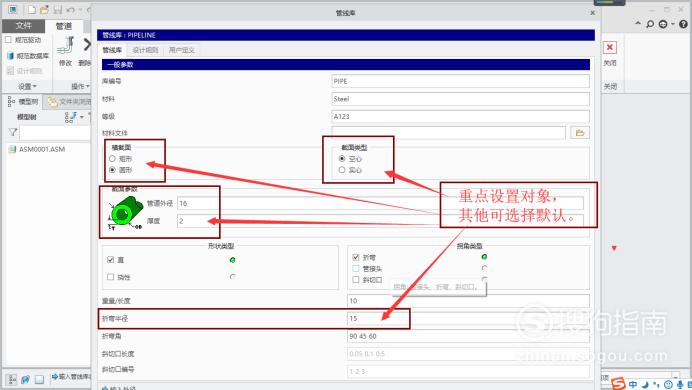Open dropdown arrow beside model tree settings icon
692x390 pixels.
point(82,117)
